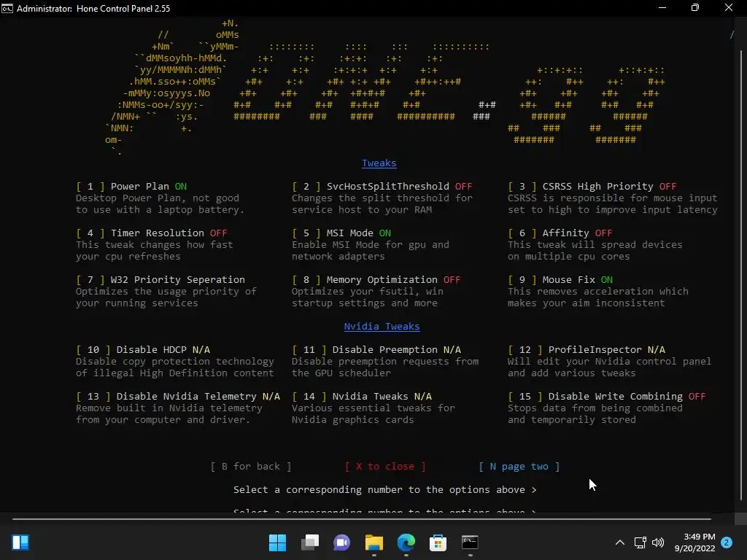Click the Mouse Fix option label
The height and width of the screenshot is (560, 747).
tap(569, 279)
